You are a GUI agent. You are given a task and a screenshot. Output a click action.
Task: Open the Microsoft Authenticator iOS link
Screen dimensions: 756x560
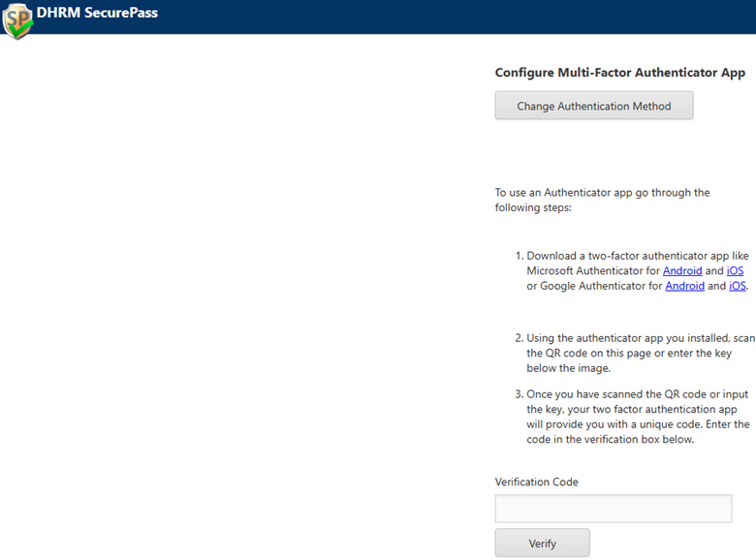pos(735,271)
